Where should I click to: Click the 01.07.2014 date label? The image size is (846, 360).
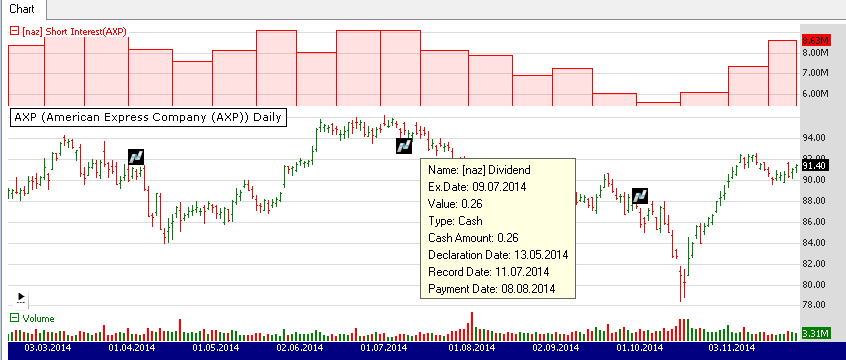[384, 347]
